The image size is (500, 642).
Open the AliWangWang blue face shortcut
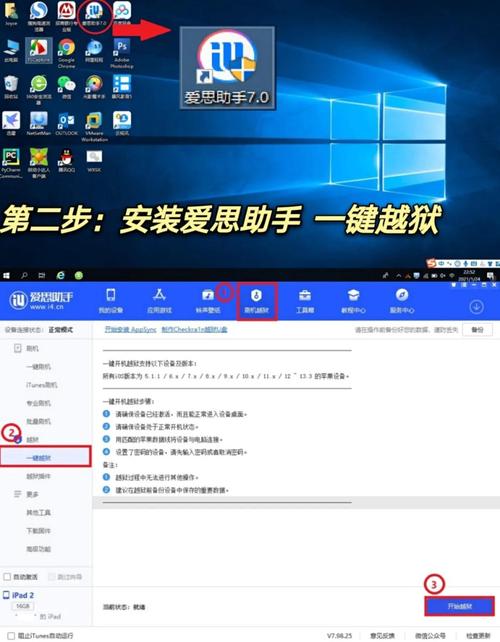pyautogui.click(x=94, y=50)
